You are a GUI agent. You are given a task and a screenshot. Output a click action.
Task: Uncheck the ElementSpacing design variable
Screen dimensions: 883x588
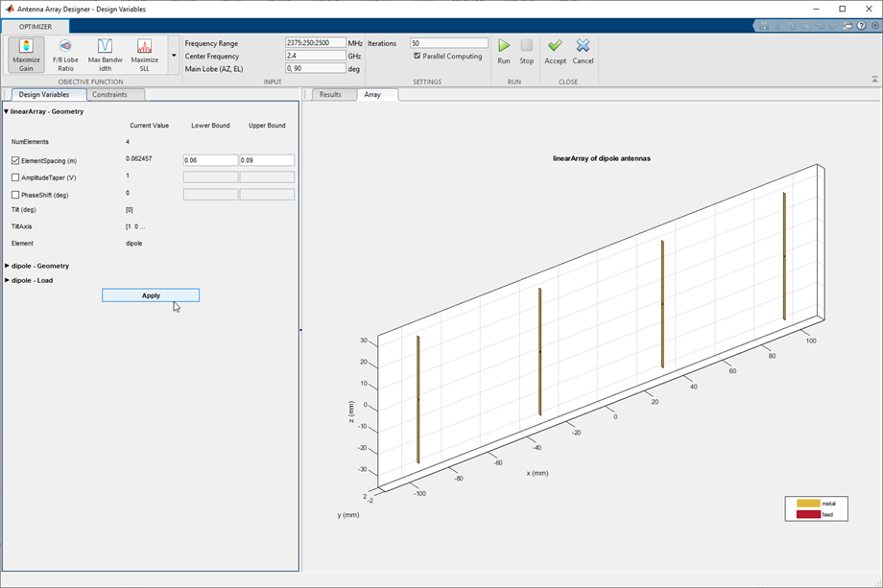(15, 161)
